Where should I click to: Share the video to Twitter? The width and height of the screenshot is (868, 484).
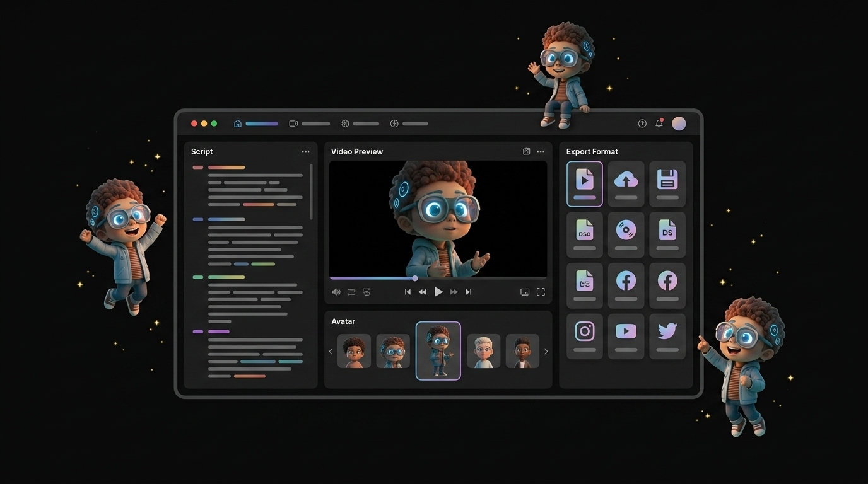point(667,335)
